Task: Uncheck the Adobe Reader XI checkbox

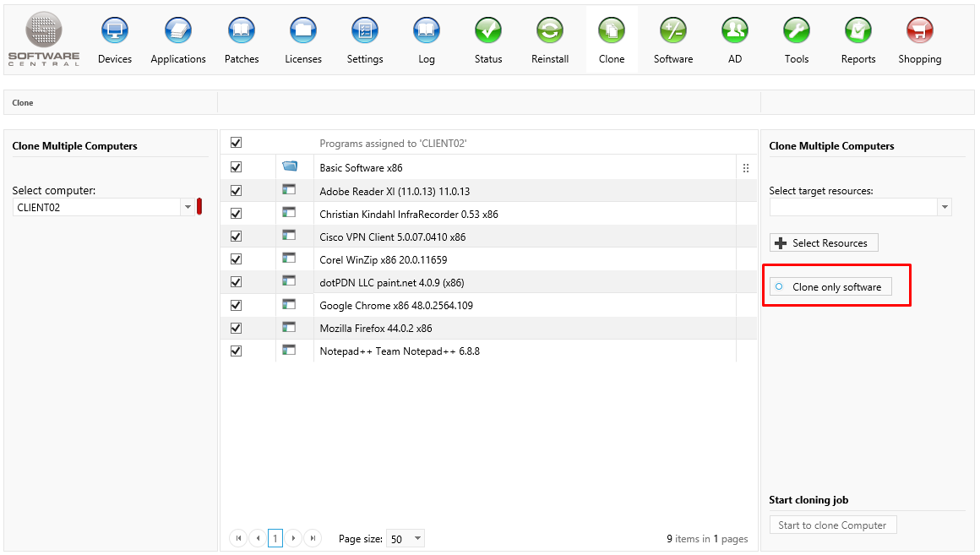Action: [237, 191]
